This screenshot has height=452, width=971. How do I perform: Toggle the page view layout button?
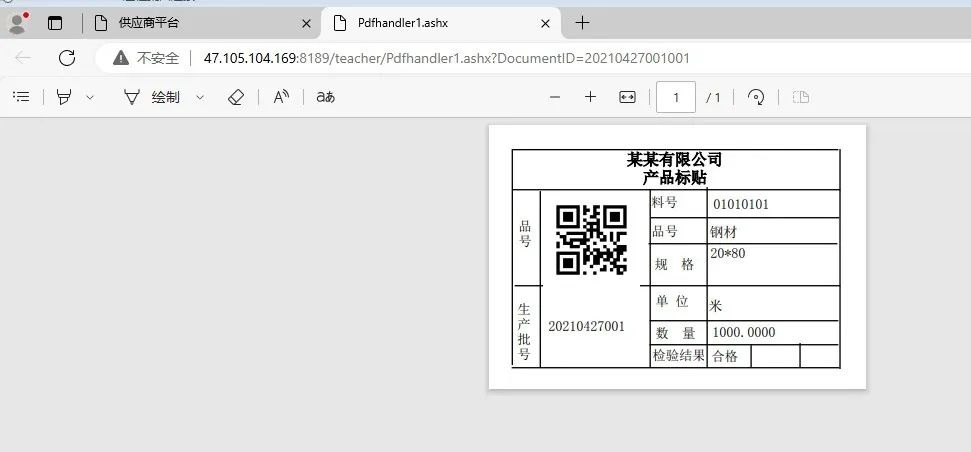tap(800, 97)
